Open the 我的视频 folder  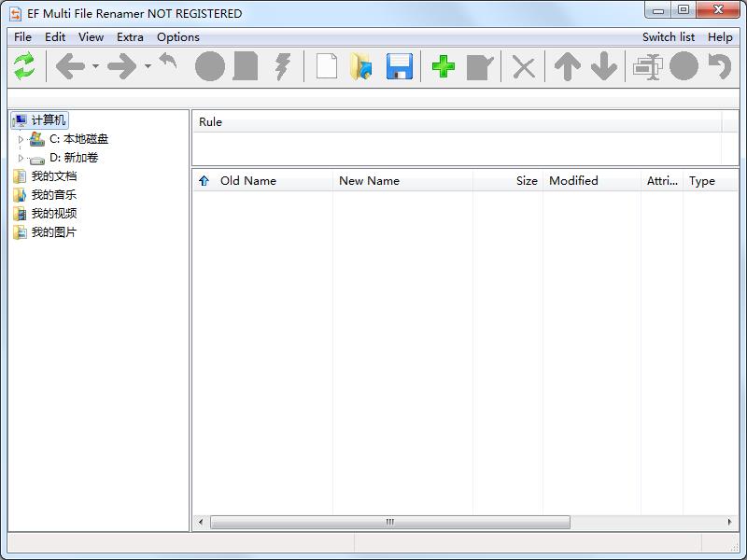coord(54,214)
